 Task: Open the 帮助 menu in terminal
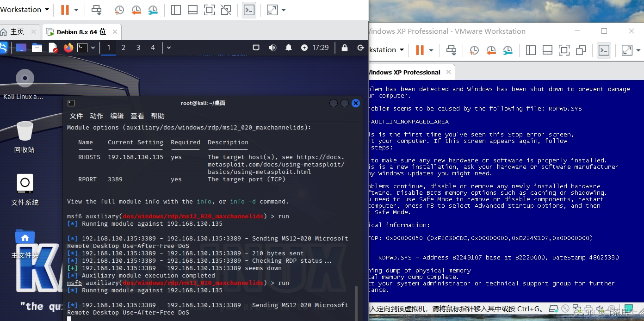tap(158, 116)
